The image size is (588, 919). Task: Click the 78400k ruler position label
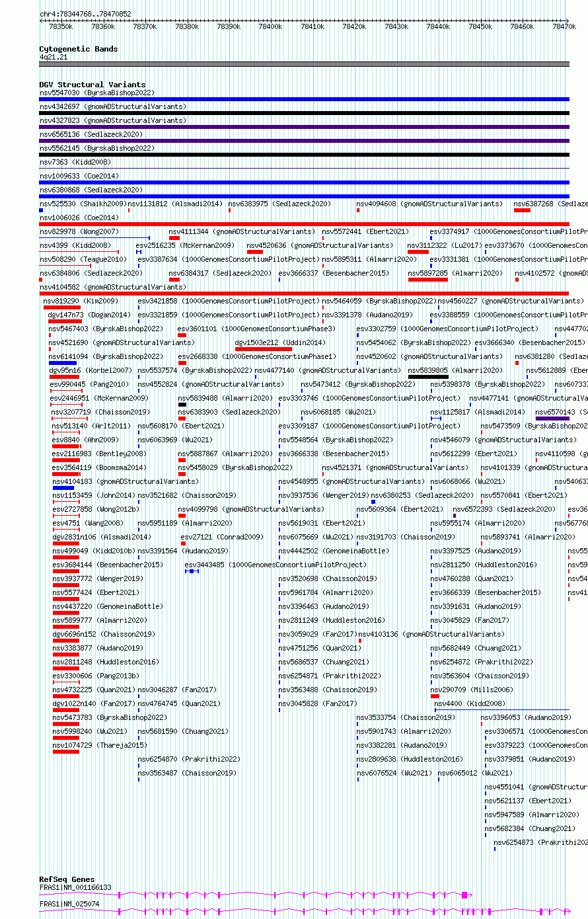click(x=270, y=26)
